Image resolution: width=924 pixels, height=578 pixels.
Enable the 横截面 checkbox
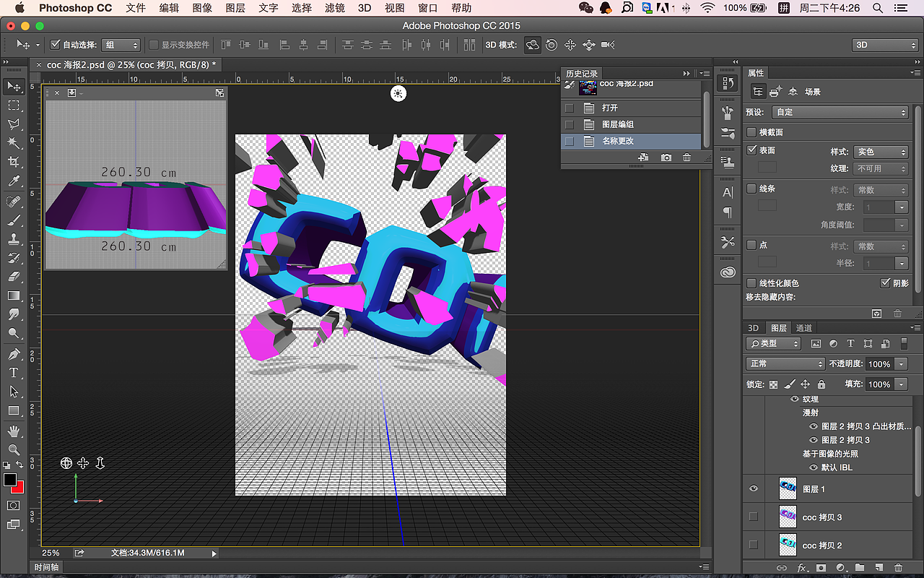pyautogui.click(x=751, y=132)
